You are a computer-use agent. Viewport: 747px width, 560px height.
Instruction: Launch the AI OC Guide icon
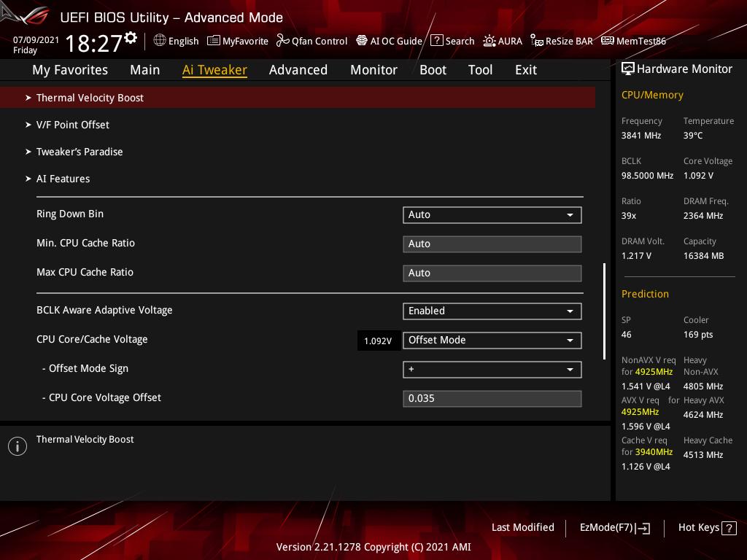coord(362,41)
